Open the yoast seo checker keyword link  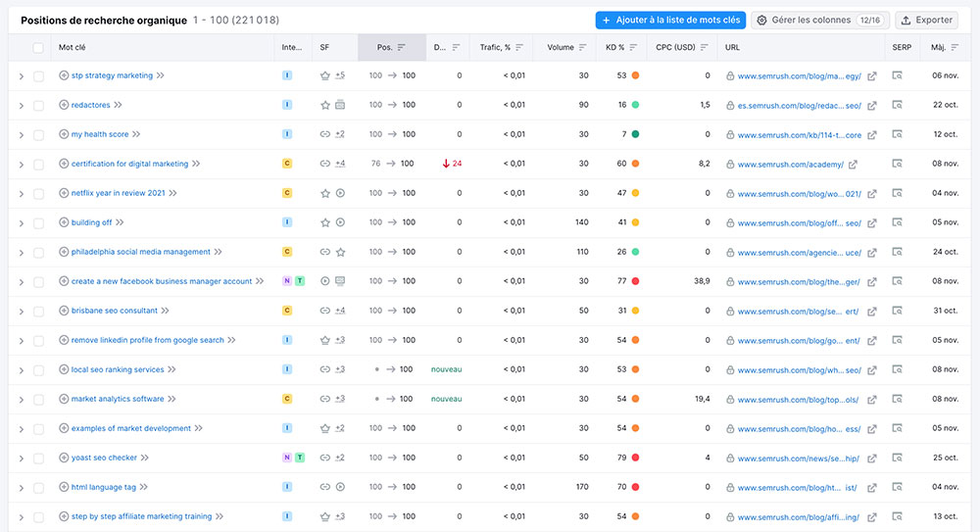[x=104, y=458]
